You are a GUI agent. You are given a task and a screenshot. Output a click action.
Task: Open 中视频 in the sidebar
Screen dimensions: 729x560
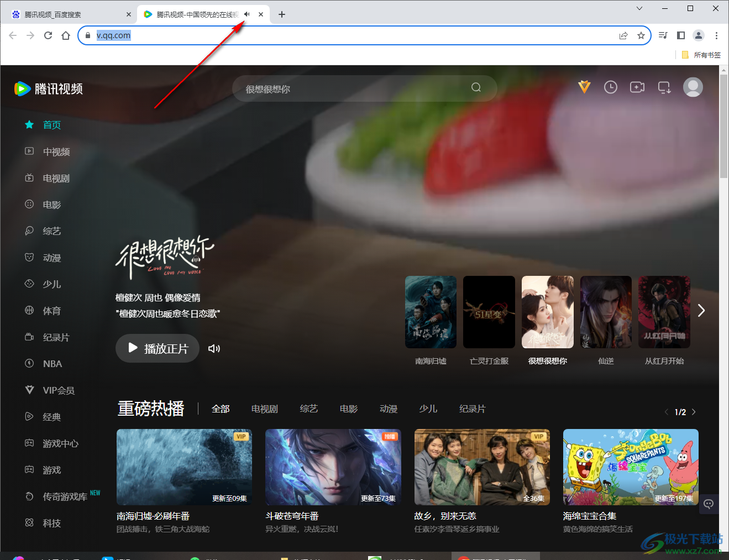click(x=48, y=151)
